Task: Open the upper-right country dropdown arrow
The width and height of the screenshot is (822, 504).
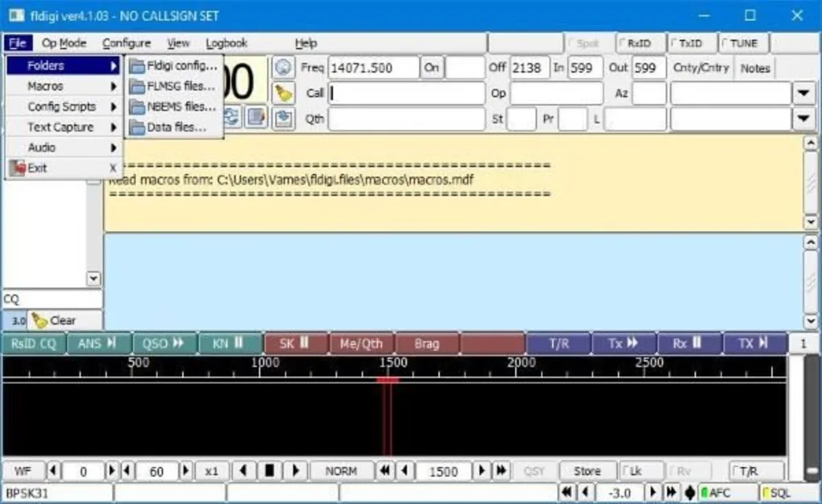Action: click(803, 93)
